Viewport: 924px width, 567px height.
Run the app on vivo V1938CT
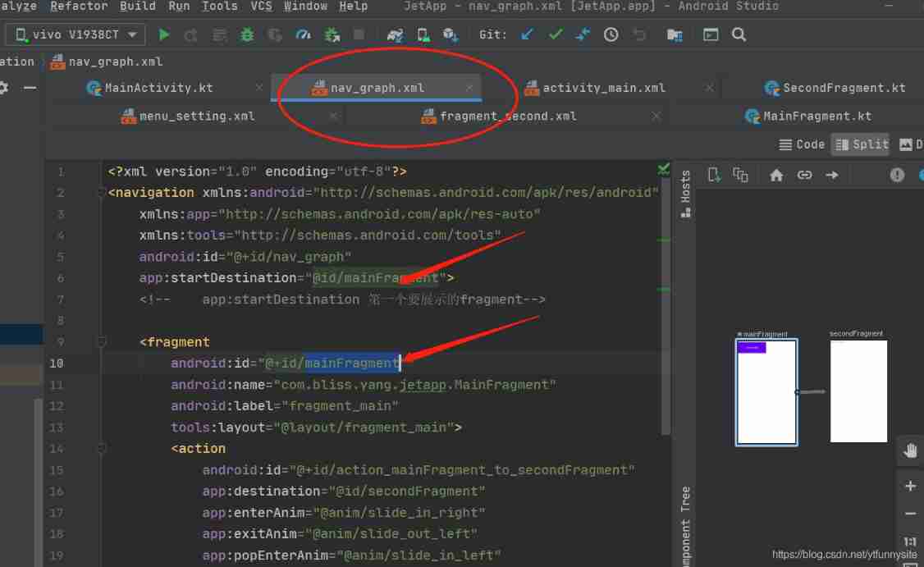[x=163, y=34]
